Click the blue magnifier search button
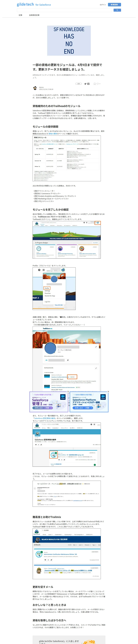This screenshot has height=644, width=138. click(x=117, y=10)
